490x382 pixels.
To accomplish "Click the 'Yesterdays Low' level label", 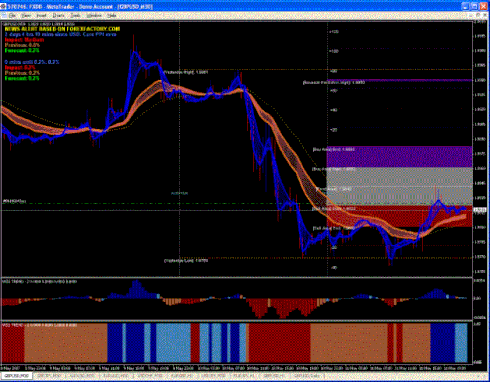I will (186, 261).
